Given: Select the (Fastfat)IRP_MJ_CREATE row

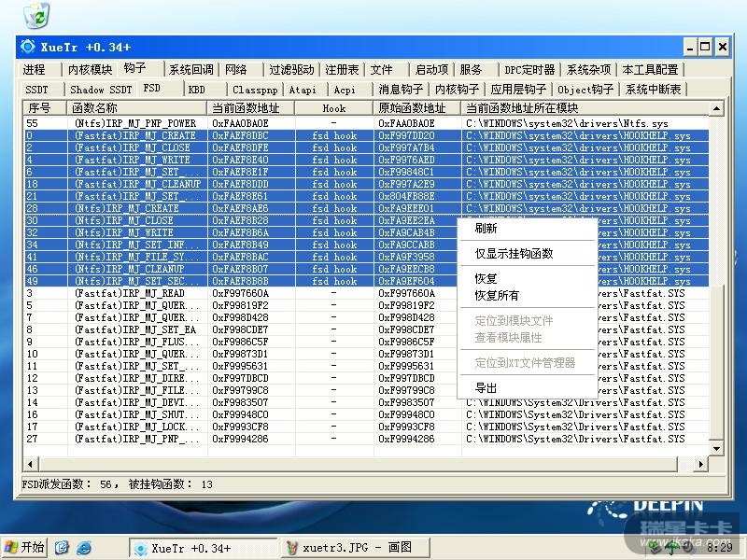Looking at the screenshot, I should click(x=366, y=135).
